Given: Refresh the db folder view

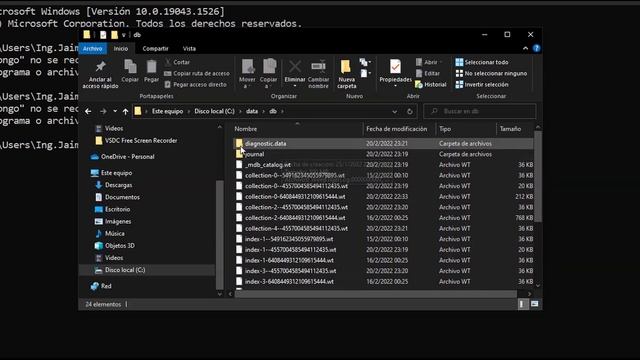Looking at the screenshot, I should pos(410,111).
